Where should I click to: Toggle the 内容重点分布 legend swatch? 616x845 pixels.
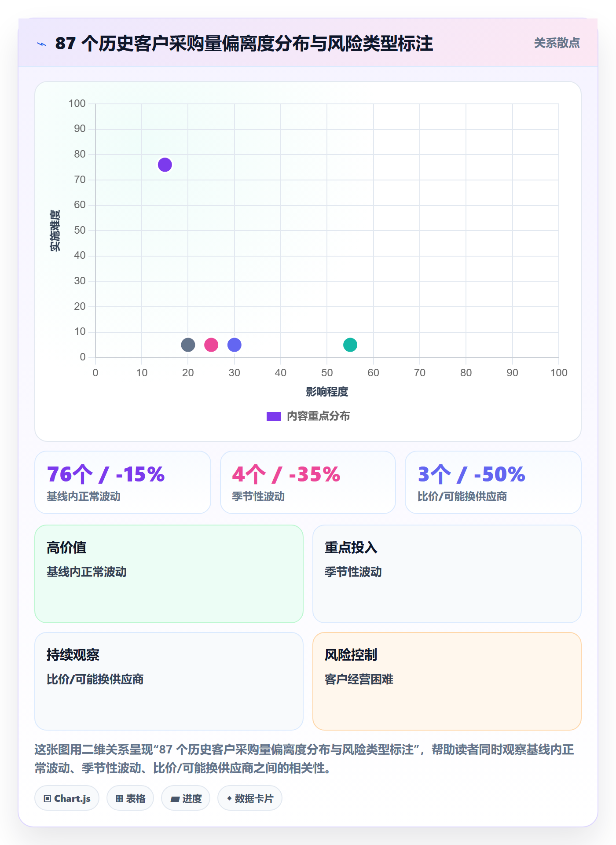[x=274, y=416]
